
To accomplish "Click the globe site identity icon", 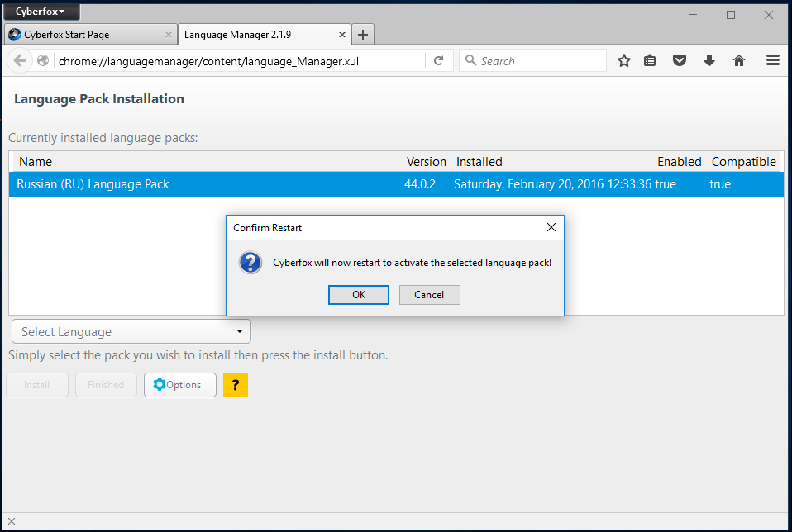I will pyautogui.click(x=44, y=60).
